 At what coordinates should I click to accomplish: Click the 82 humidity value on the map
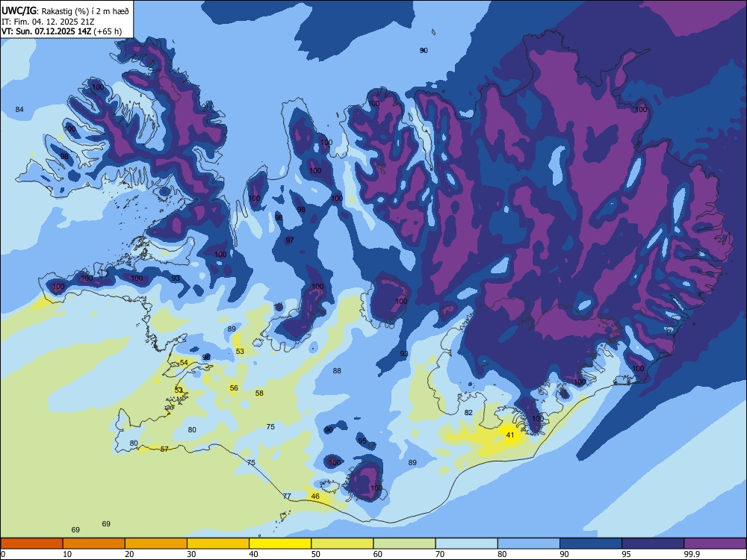click(x=468, y=412)
